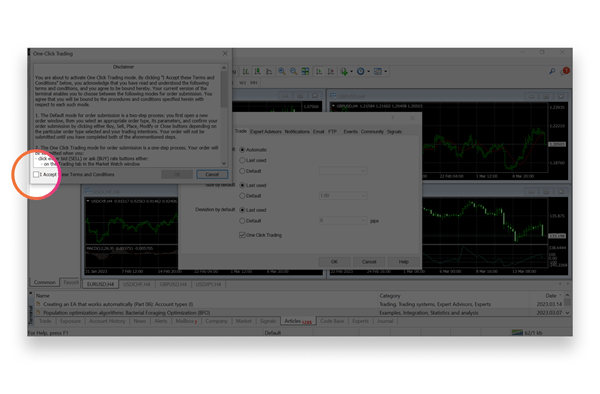Click the tile windows icon
The width and height of the screenshot is (600, 394).
tap(305, 72)
